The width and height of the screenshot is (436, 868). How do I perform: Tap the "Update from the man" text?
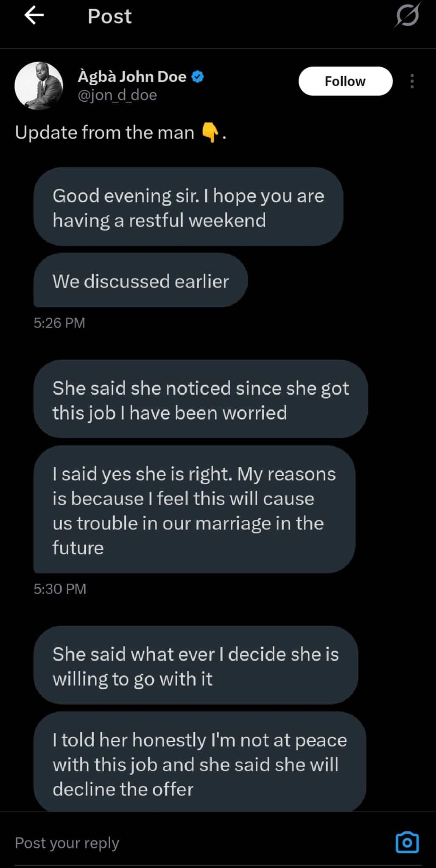click(x=104, y=133)
